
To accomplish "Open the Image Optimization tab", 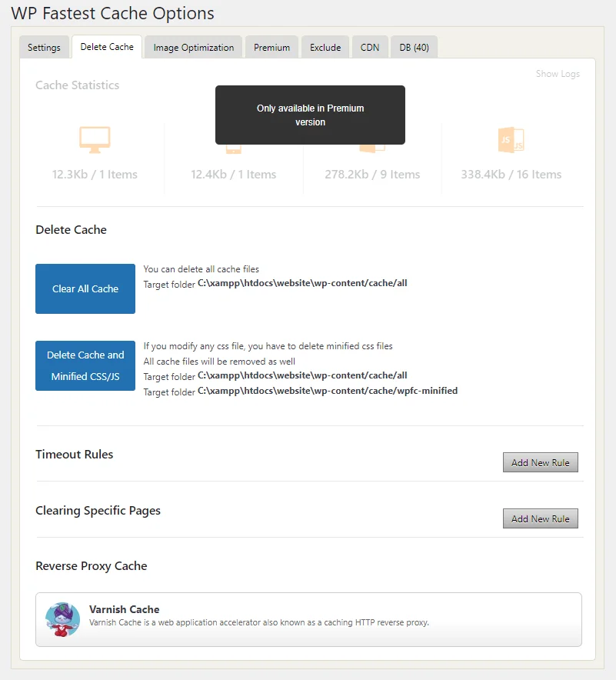I will point(193,47).
